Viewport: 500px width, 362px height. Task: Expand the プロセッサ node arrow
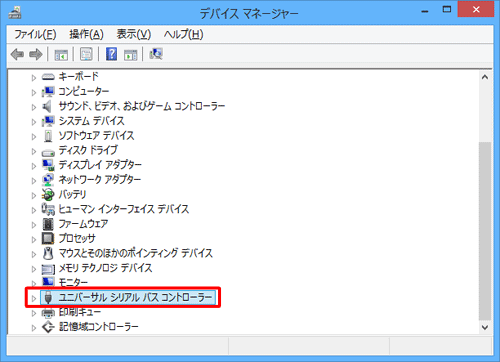pos(34,239)
